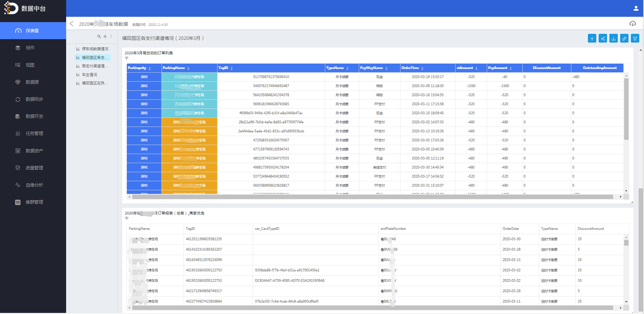Click the cloud download icon
This screenshot has width=644, height=314.
(x=632, y=24)
